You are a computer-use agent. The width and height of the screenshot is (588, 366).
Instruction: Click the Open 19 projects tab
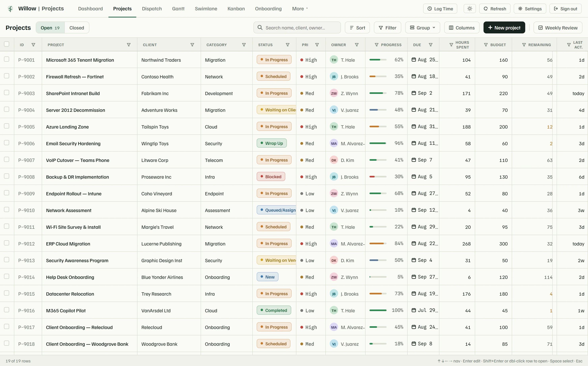point(50,28)
